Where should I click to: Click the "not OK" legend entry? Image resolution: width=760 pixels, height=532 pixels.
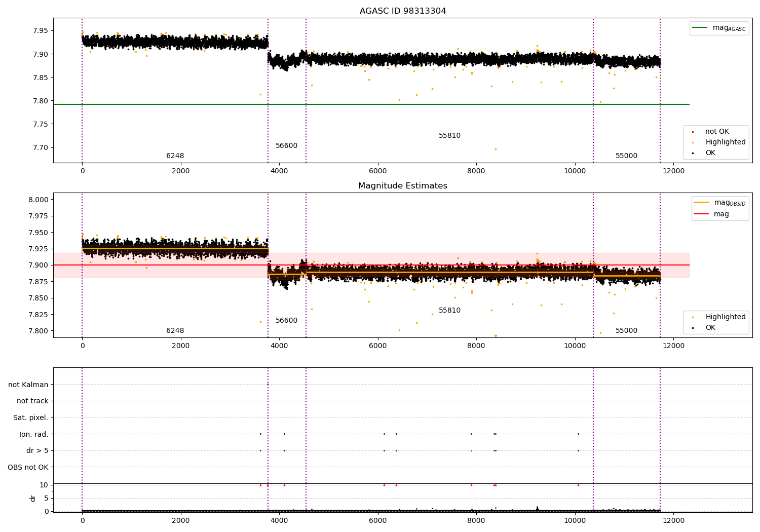point(717,132)
